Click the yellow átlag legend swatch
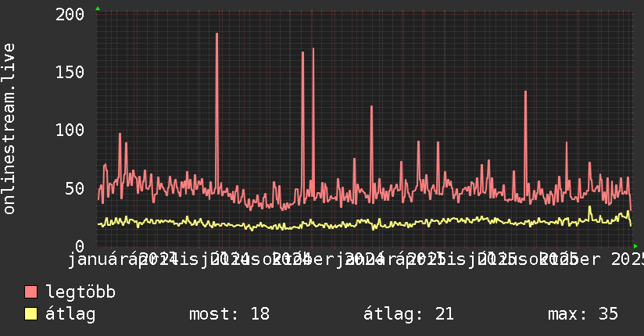The width and height of the screenshot is (644, 336). point(30,313)
